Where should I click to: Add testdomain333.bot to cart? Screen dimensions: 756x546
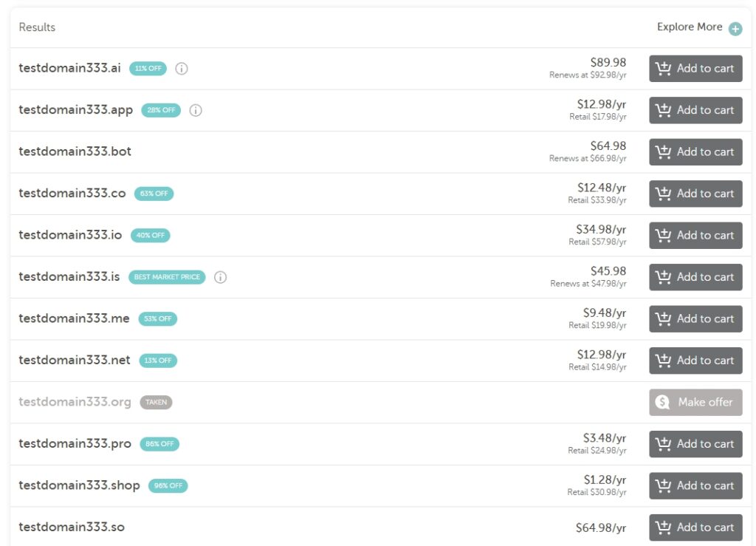click(695, 152)
